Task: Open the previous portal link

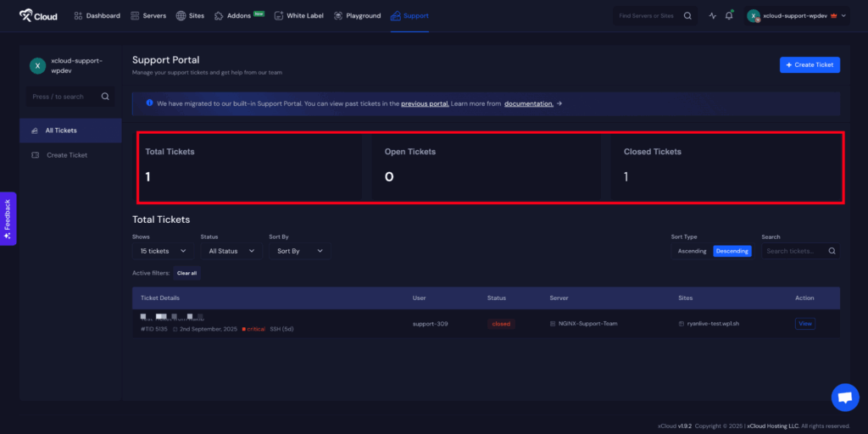Action: point(424,103)
